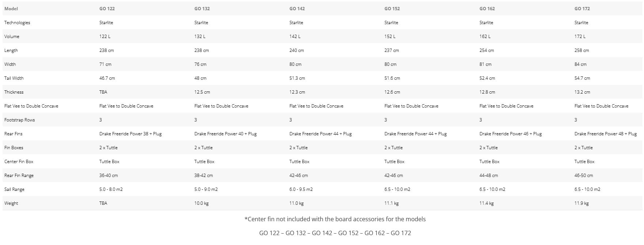Click the 46.7 cm tail width cell

(x=107, y=78)
